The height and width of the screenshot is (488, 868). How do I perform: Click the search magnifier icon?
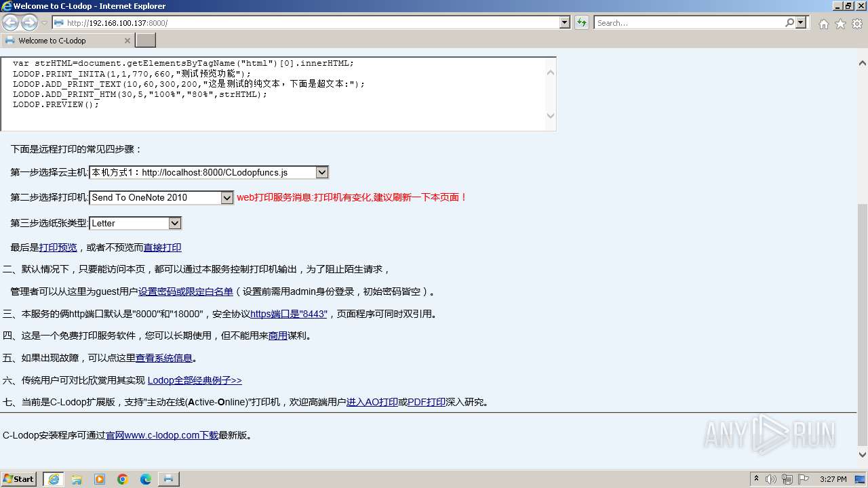pyautogui.click(x=789, y=23)
